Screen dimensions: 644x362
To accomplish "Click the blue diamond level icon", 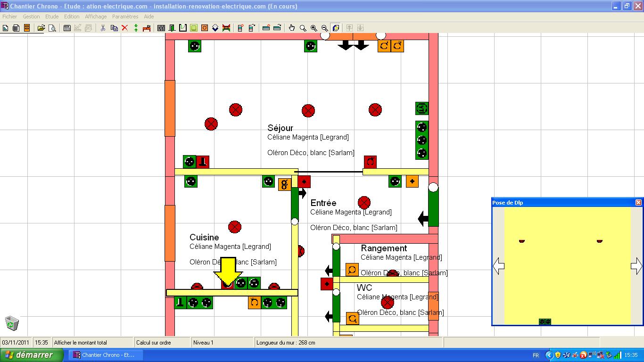I will click(x=215, y=28).
